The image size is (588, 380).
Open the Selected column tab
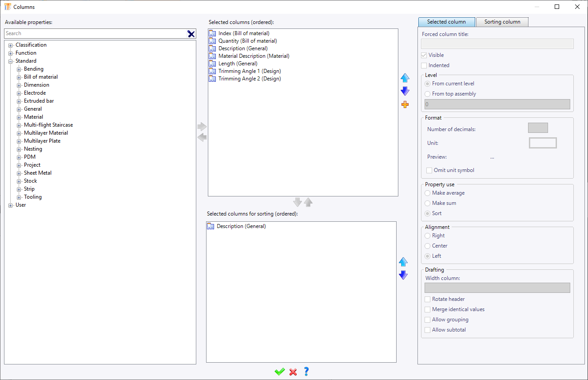coord(446,22)
